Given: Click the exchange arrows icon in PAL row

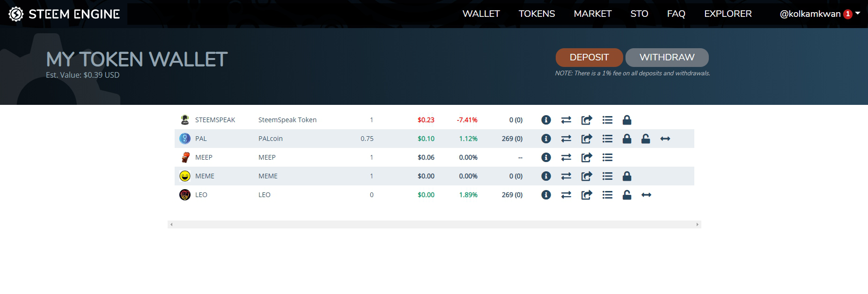Looking at the screenshot, I should pyautogui.click(x=566, y=139).
